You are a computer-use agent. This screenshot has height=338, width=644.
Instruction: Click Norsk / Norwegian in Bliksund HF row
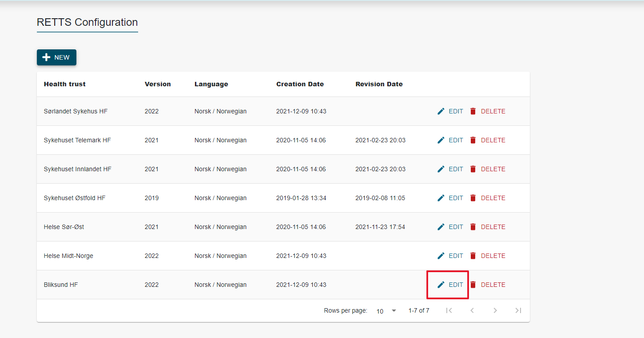220,285
